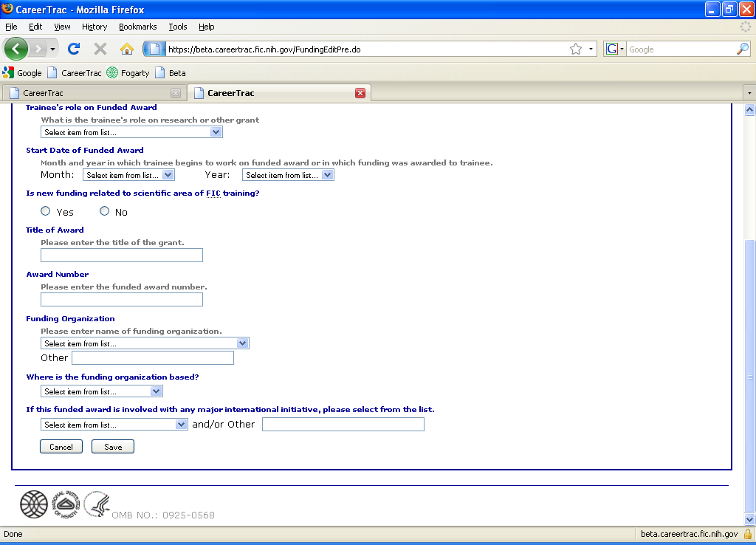Screen dimensions: 756x545
Task: Click the Firefox icon in title bar
Action: pos(7,9)
